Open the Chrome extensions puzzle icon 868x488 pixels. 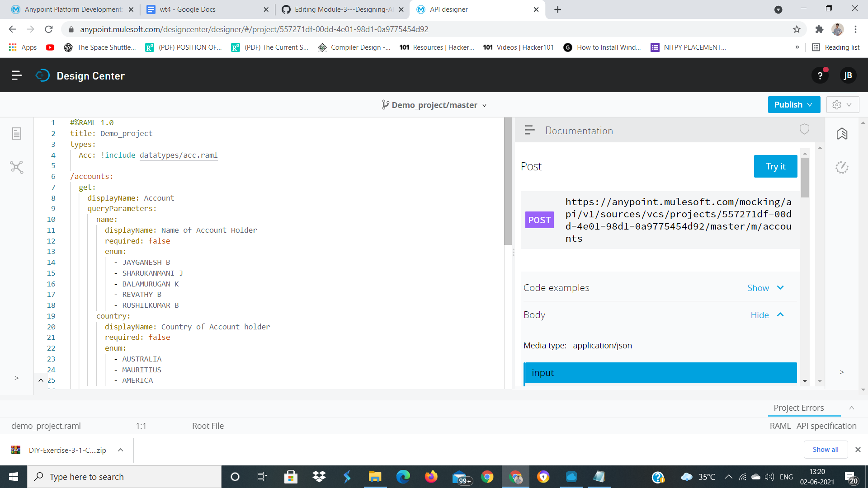pyautogui.click(x=819, y=29)
